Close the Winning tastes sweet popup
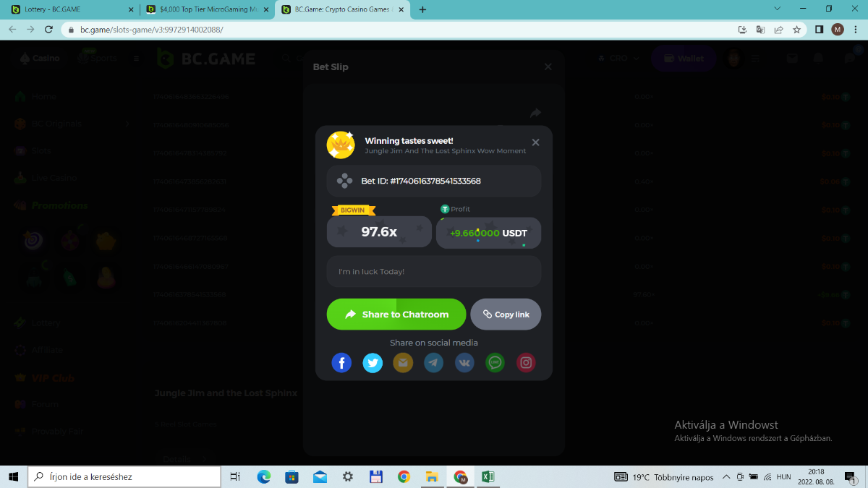Viewport: 868px width, 488px height. (535, 142)
